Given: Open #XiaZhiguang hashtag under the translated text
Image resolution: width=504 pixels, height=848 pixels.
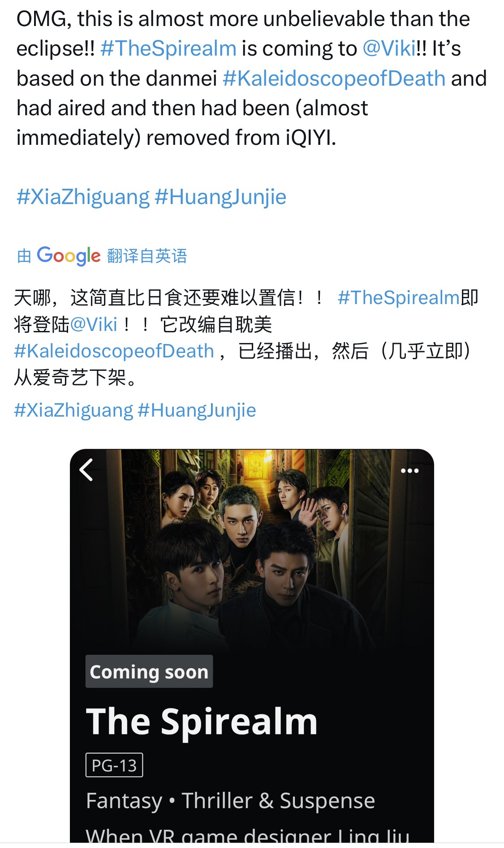Looking at the screenshot, I should click(x=73, y=410).
